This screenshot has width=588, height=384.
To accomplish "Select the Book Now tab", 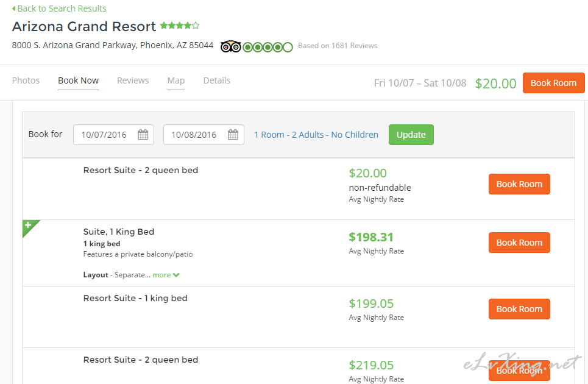I will pyautogui.click(x=79, y=80).
